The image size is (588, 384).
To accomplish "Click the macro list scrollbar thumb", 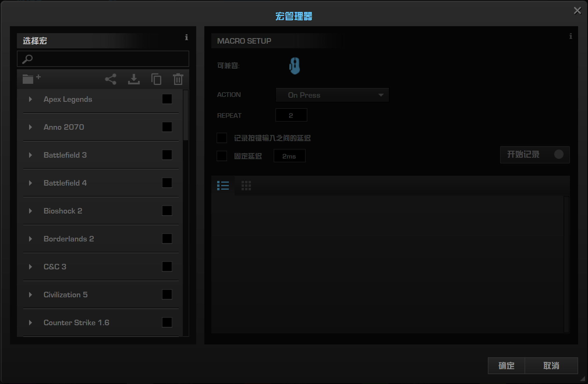I will (x=186, y=115).
